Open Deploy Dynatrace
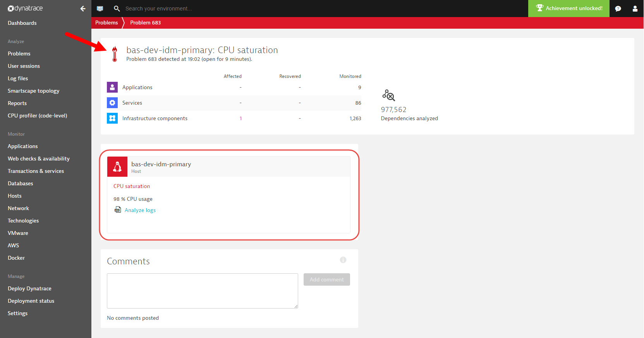 point(29,288)
